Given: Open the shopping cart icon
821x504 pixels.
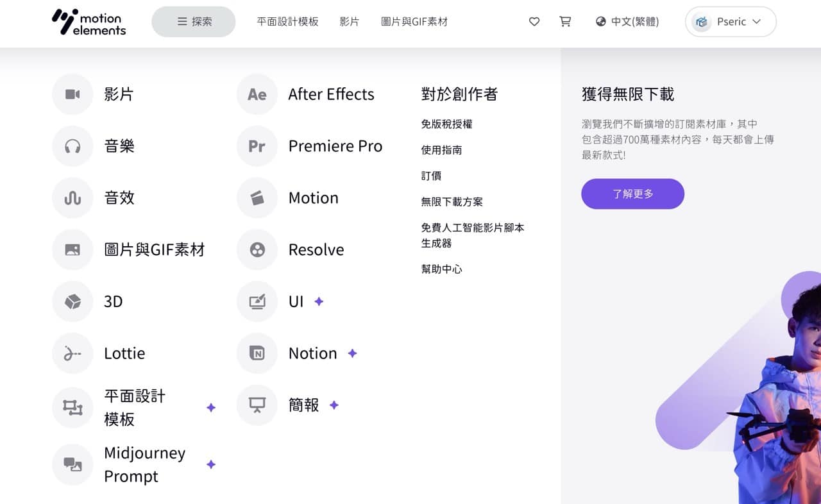Looking at the screenshot, I should pyautogui.click(x=565, y=22).
